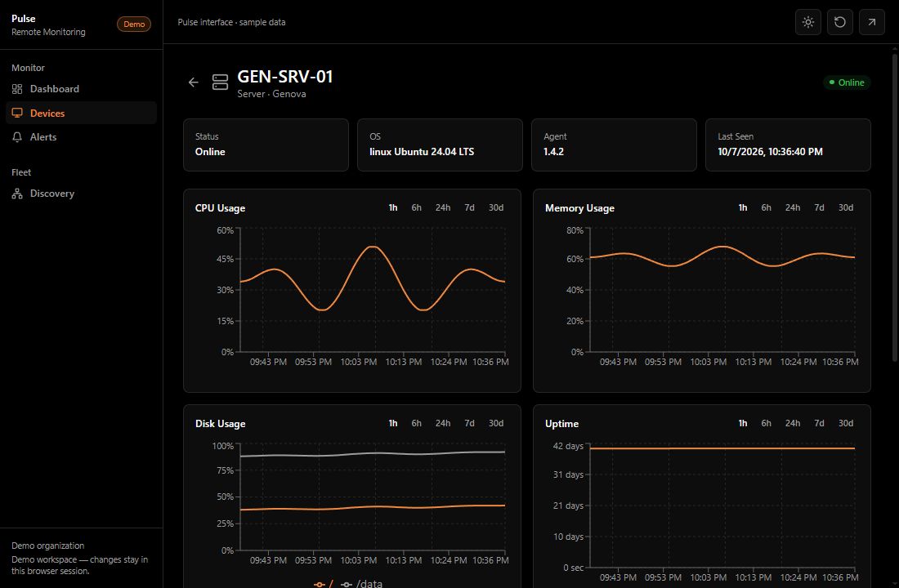Click the Dashboard grid icon in sidebar
This screenshot has width=899, height=588.
click(x=17, y=89)
